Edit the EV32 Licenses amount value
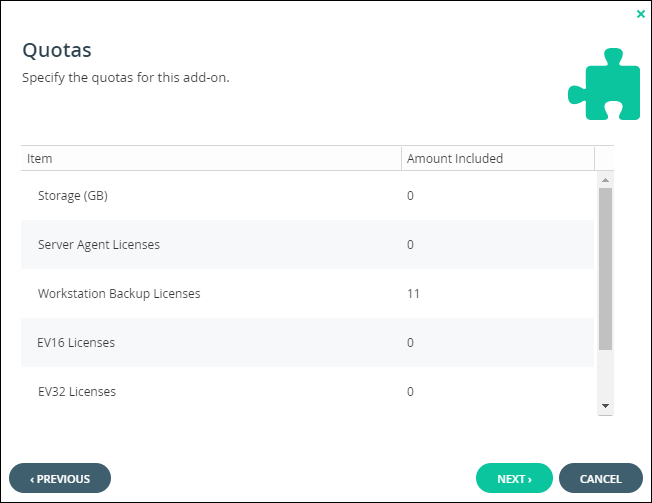Screen dimensions: 652x503 click(x=410, y=392)
